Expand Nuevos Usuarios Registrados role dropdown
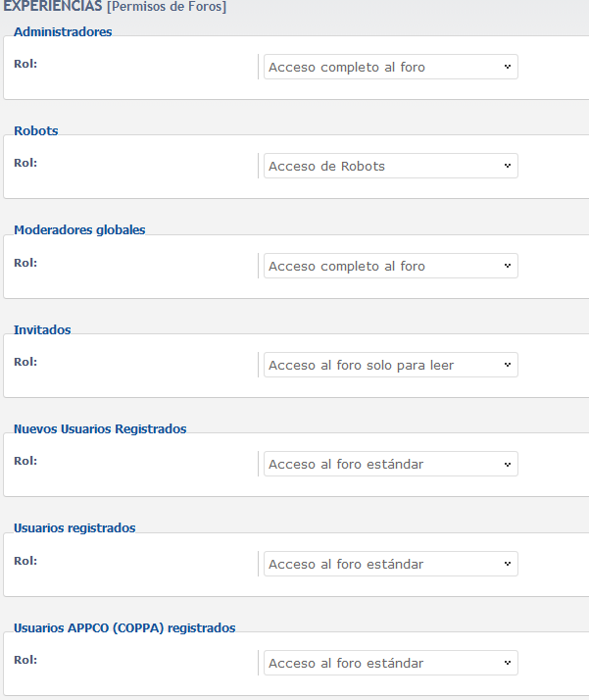Viewport: 589px width, 700px height. click(x=390, y=464)
